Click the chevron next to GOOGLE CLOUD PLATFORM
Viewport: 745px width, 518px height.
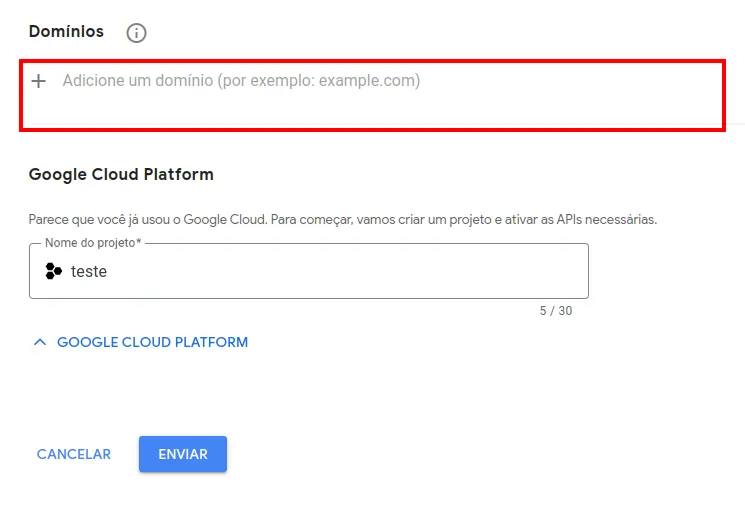40,342
